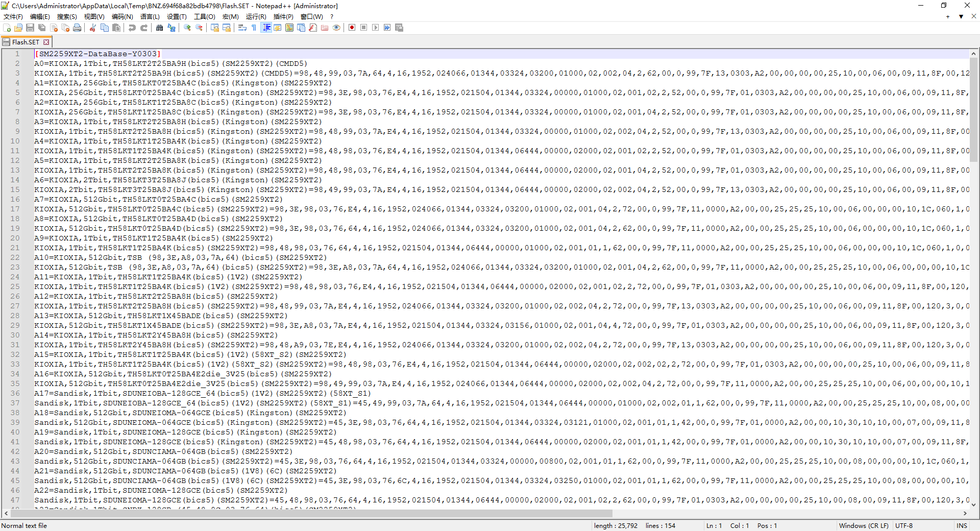Screen dimensions: 980x531
Task: Toggle the indent guide button
Action: pyautogui.click(x=266, y=28)
